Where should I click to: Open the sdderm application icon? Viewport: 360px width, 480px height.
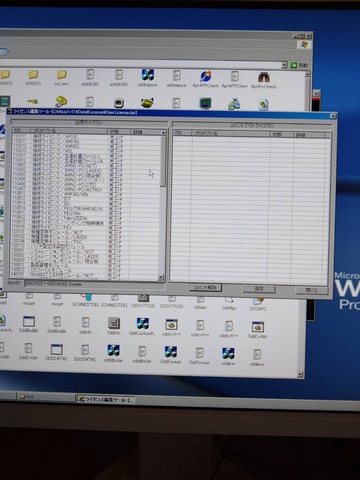click(x=228, y=354)
